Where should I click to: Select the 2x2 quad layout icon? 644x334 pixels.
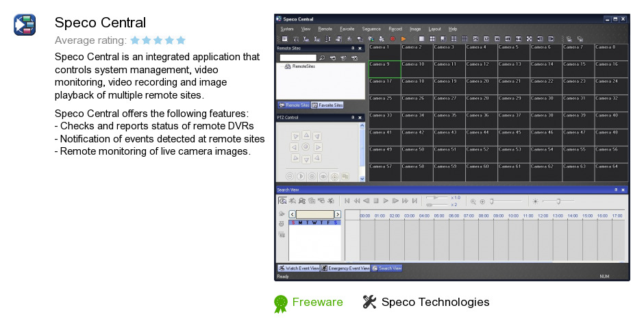(x=432, y=39)
